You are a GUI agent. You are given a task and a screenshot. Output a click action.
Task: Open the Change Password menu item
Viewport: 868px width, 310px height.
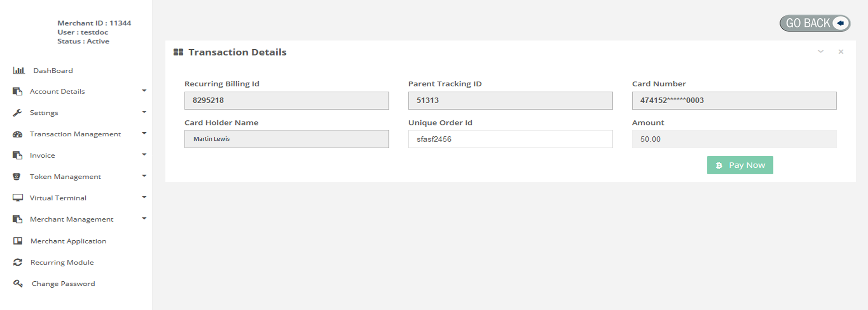tap(63, 284)
